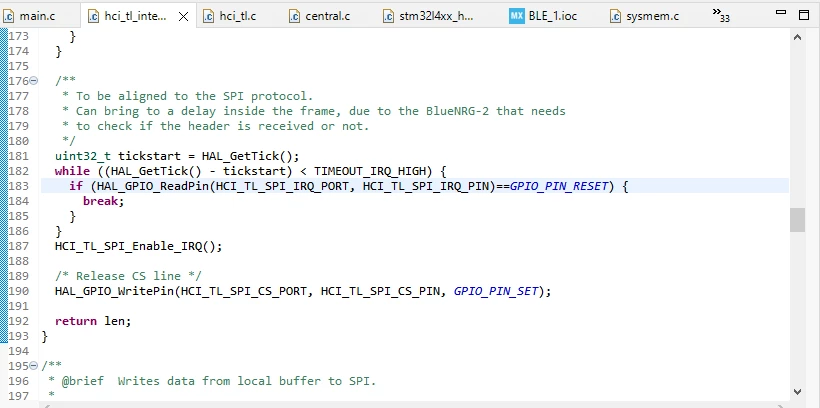Switch to the main.c editor tab
Screen dimensions: 820x408
(x=29, y=16)
